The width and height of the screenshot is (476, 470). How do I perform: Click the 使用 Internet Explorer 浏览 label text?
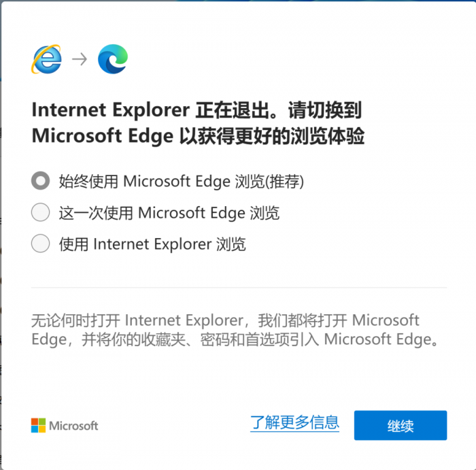pyautogui.click(x=152, y=244)
